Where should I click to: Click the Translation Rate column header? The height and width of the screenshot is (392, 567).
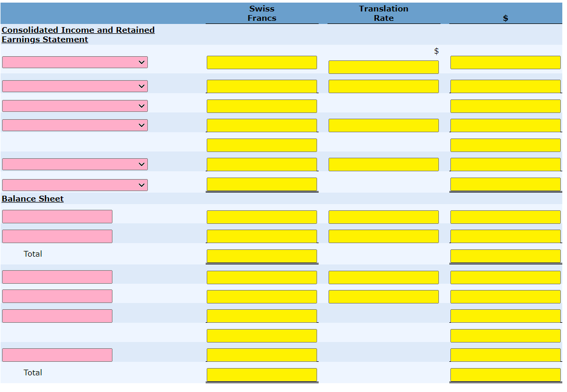coord(384,14)
